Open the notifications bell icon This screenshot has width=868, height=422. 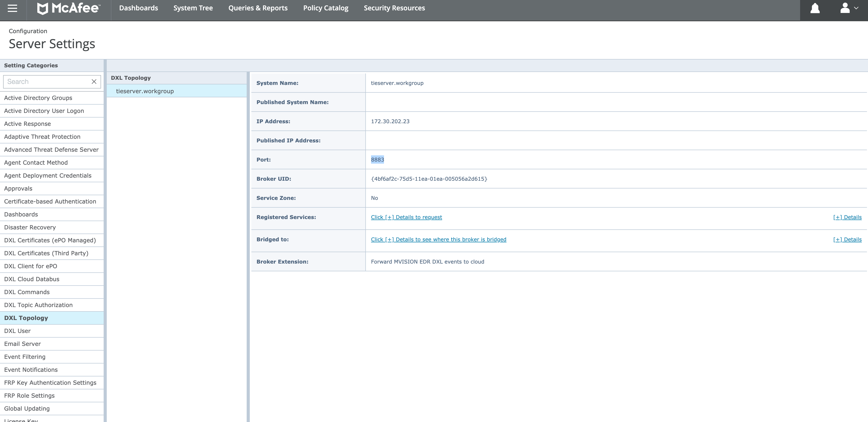(816, 8)
